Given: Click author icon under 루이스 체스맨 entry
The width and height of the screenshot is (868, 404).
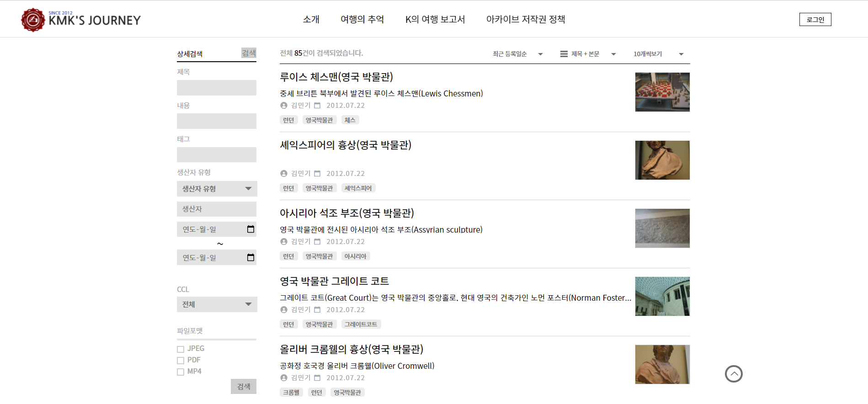Looking at the screenshot, I should [x=284, y=106].
